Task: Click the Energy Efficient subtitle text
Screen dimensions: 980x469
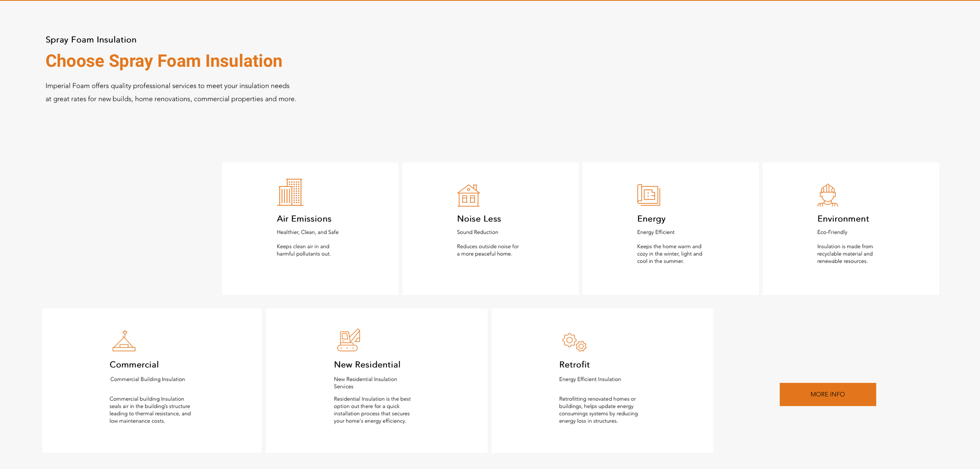Action: tap(655, 232)
